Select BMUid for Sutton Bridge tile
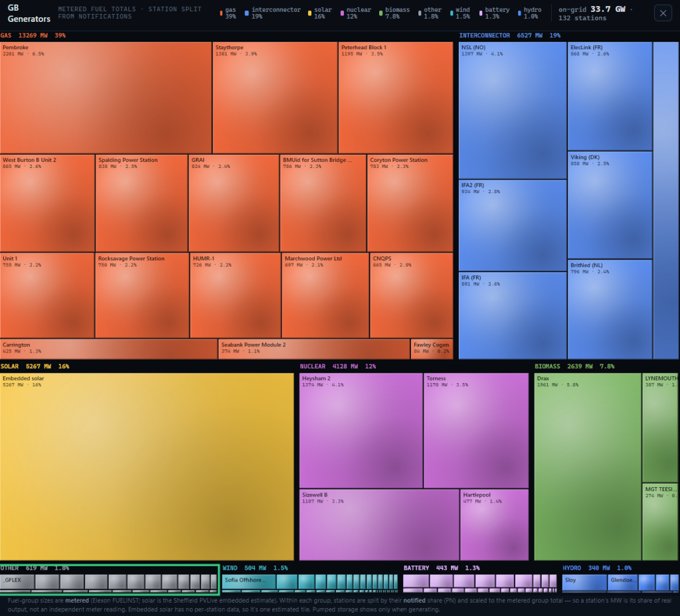This screenshot has height=616, width=680. 323,203
